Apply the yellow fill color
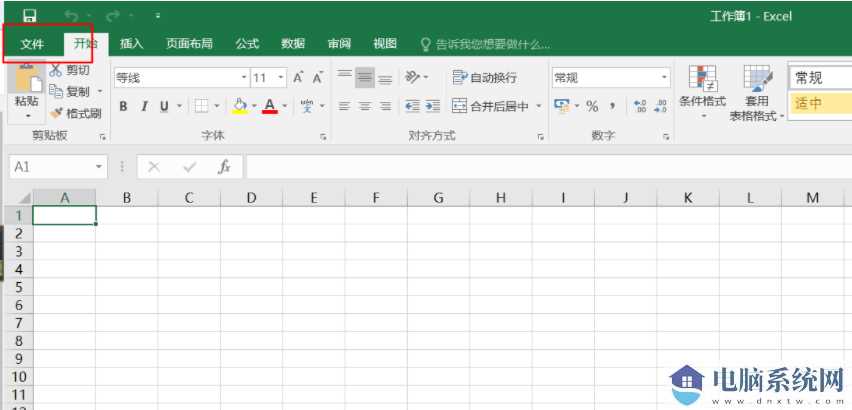852x410 pixels. pos(240,106)
